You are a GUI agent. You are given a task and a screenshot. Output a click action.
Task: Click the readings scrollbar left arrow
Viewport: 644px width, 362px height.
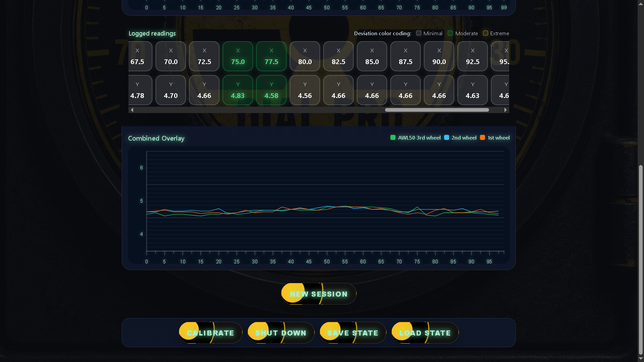point(132,110)
